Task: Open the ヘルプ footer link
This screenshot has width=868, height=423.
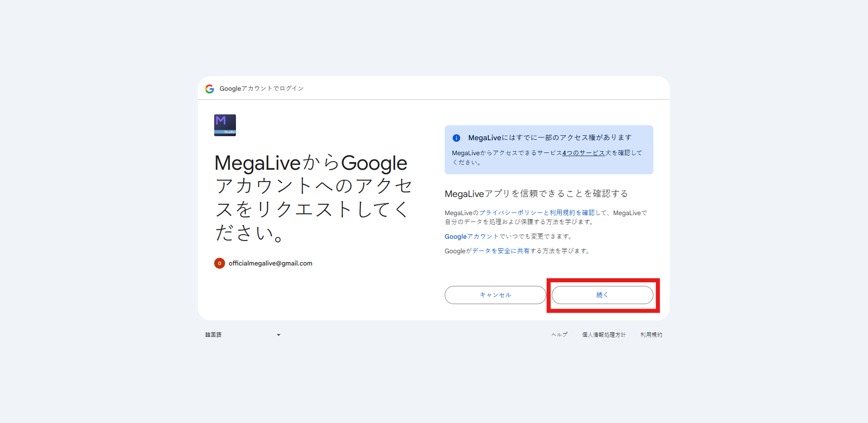Action: point(559,335)
